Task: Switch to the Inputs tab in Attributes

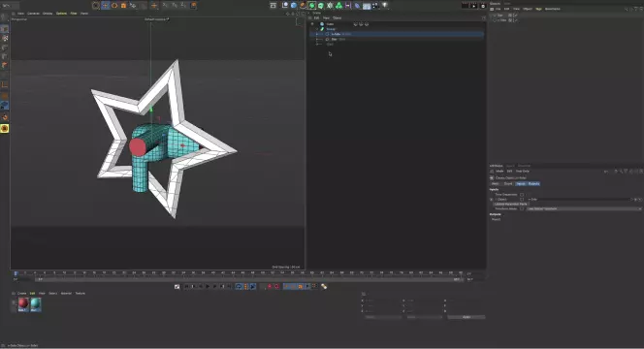Action: click(x=521, y=183)
